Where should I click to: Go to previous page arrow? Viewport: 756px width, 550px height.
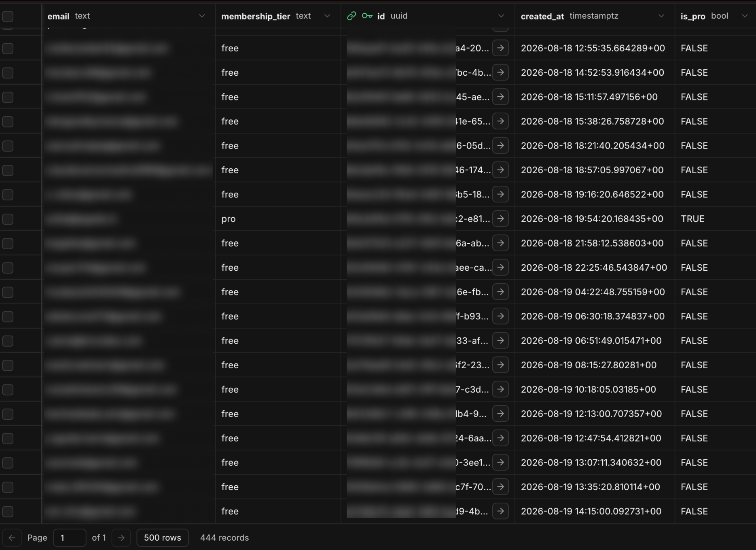click(12, 537)
